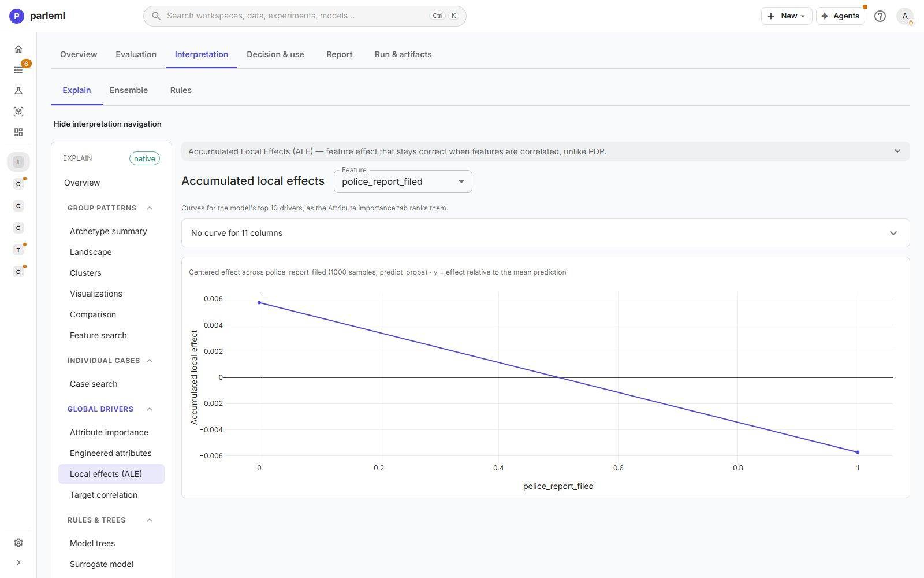Click the ALE curve point at x equals 0
Screen dimensions: 924x578
tap(259, 303)
